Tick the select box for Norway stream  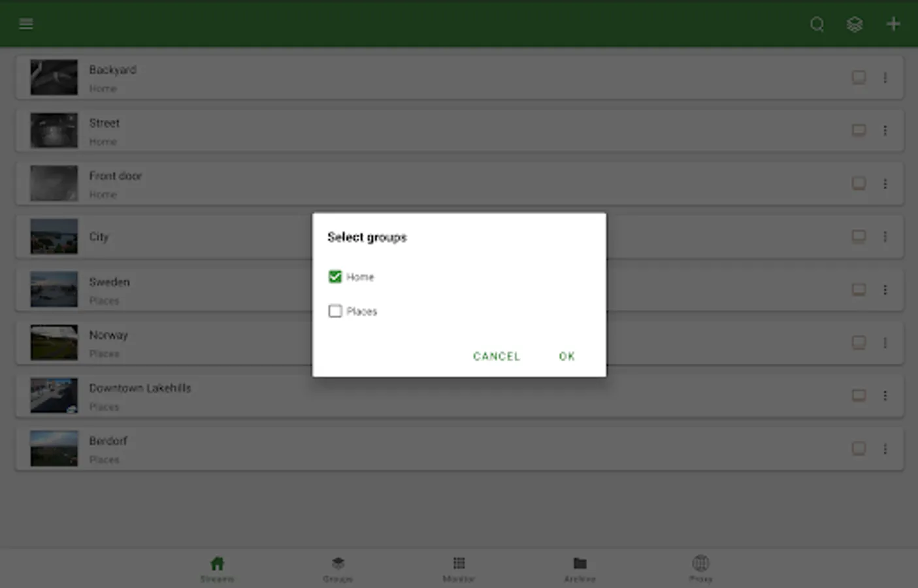click(x=859, y=342)
